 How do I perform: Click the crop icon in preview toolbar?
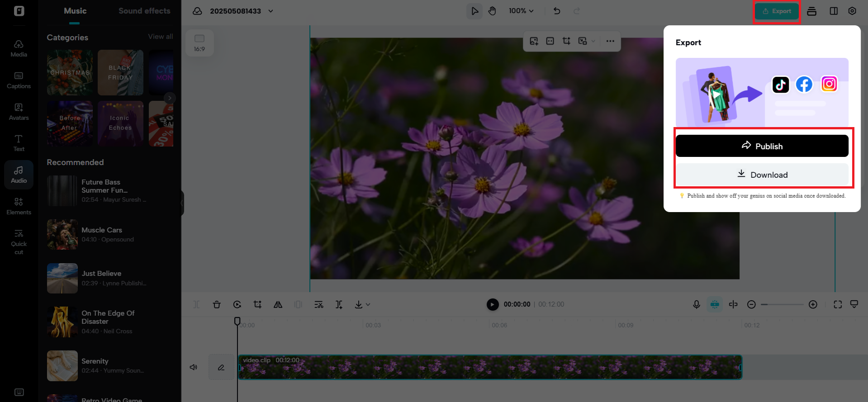[566, 41]
